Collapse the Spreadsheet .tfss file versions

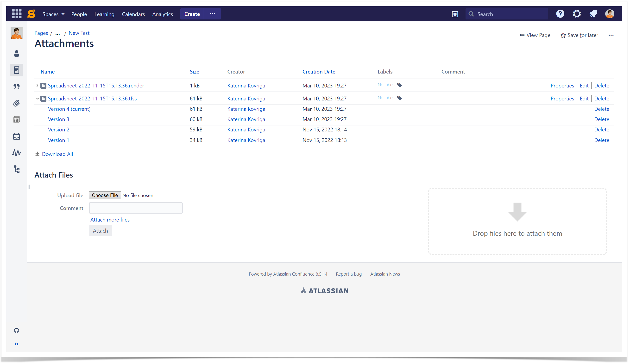[37, 99]
